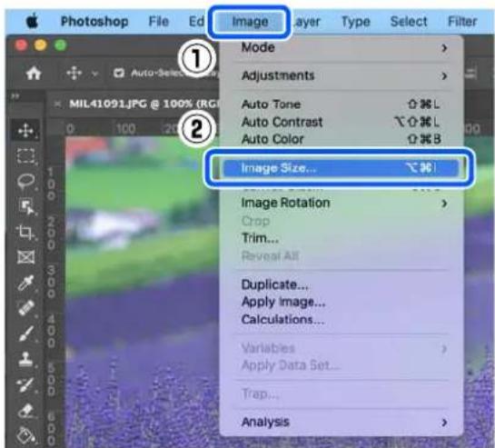Choose Auto Color from Image menu
The image size is (495, 448).
click(x=342, y=139)
